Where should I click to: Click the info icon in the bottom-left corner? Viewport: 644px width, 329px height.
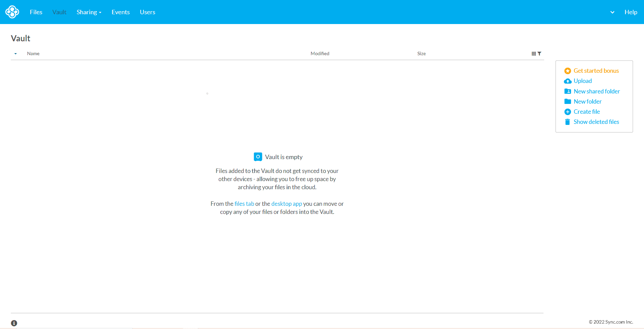(14, 323)
